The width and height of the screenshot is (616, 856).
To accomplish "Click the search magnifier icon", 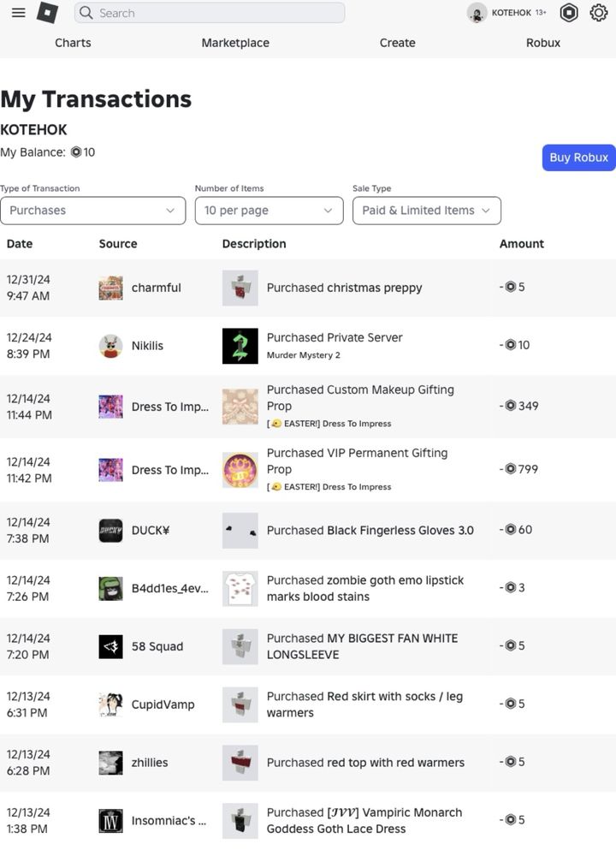I will pyautogui.click(x=86, y=13).
